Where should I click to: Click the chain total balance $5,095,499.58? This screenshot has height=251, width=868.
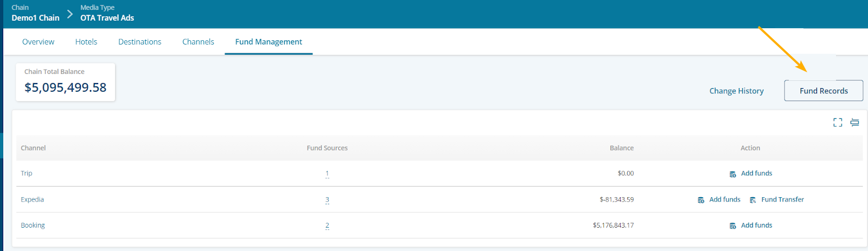tap(66, 87)
